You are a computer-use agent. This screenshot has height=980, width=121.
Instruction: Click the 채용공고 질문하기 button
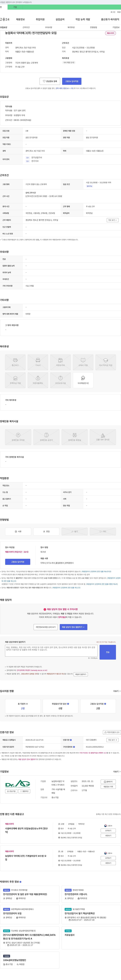pos(81,674)
